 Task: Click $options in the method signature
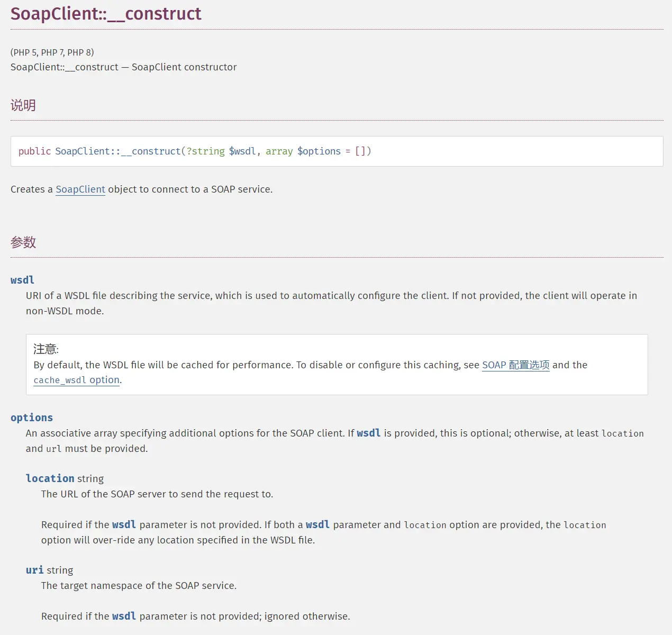point(319,151)
